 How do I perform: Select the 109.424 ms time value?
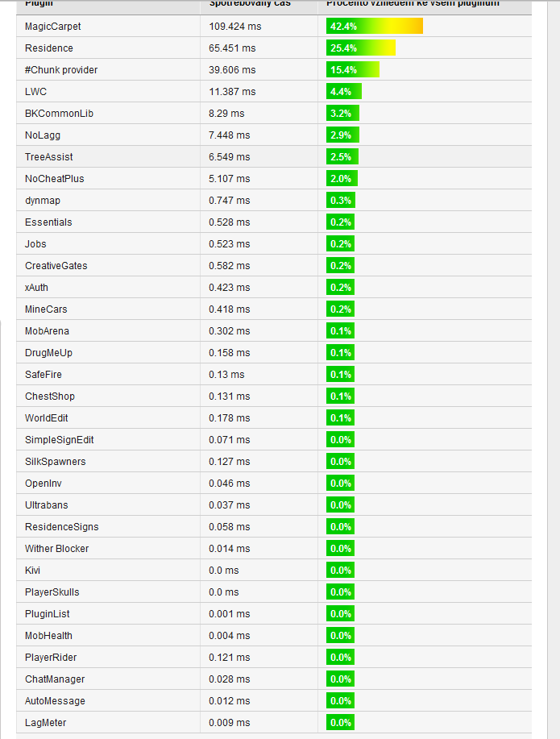click(234, 27)
